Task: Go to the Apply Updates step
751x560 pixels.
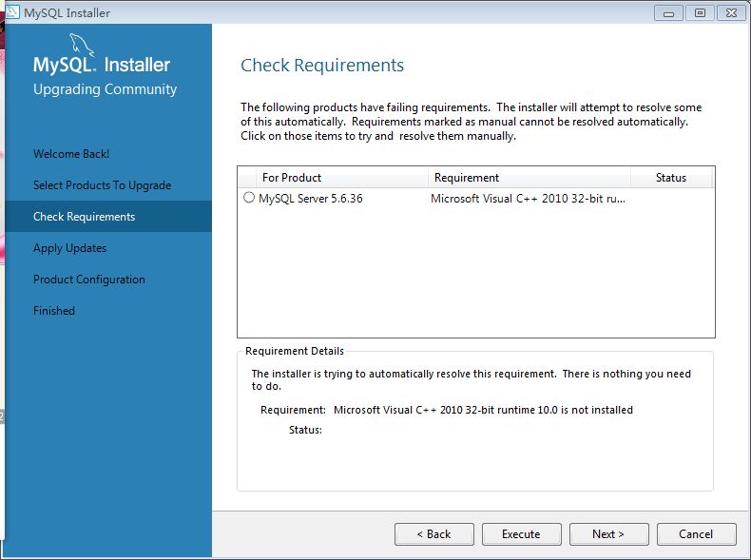Action: pyautogui.click(x=69, y=248)
